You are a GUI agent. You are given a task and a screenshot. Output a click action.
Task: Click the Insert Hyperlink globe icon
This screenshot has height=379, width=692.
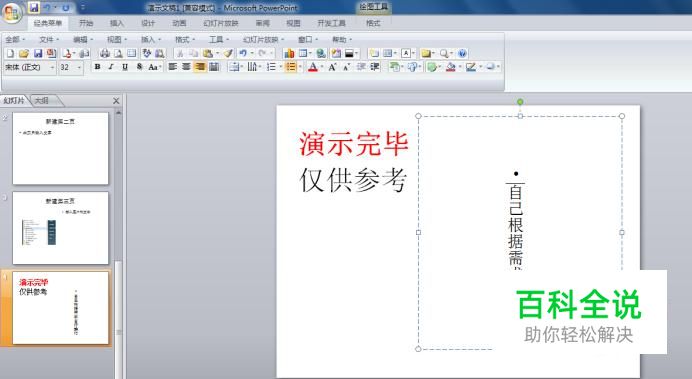click(321, 53)
